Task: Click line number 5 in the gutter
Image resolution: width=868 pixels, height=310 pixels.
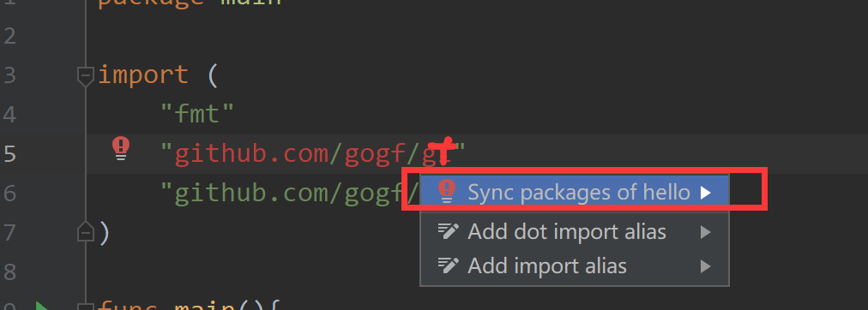Action: (9, 153)
